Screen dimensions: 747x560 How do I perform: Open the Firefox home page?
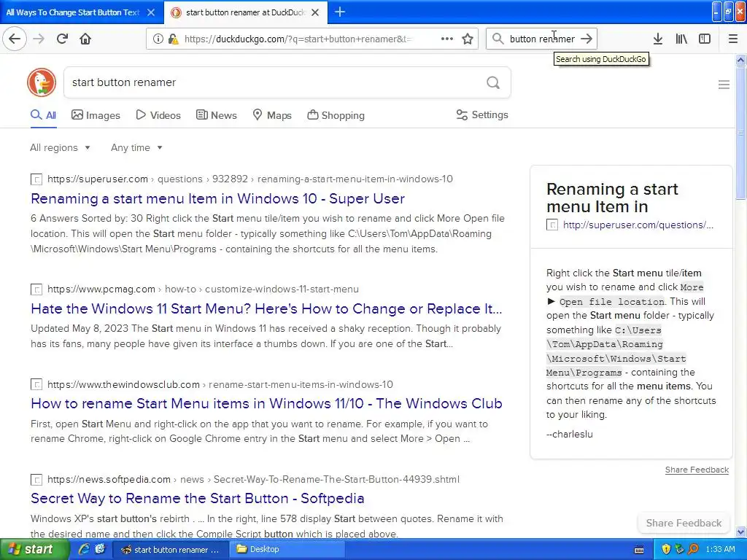(x=85, y=39)
